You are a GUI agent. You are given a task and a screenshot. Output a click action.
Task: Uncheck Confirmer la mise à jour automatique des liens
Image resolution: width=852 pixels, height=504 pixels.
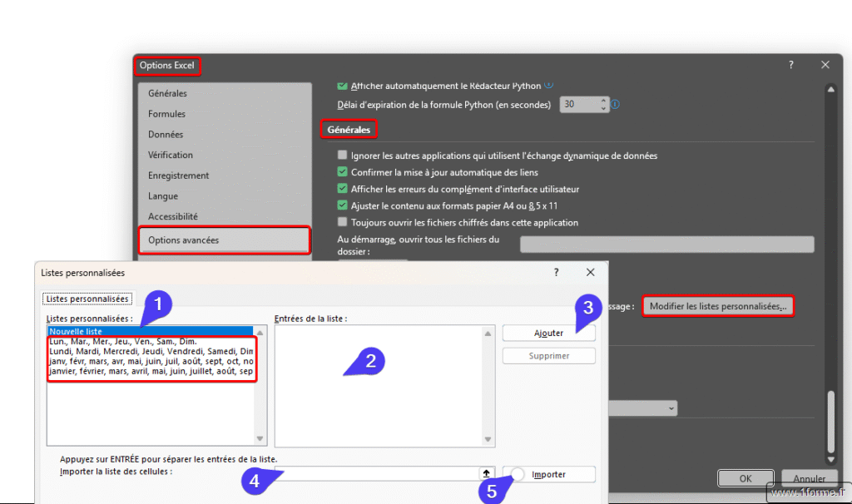342,172
